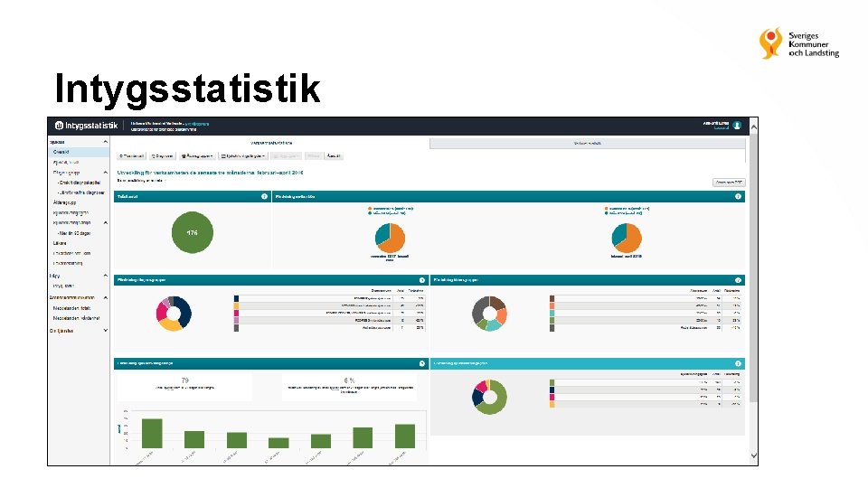Collapse the Diagnosgrupp sidebar submenu
The height and width of the screenshot is (488, 868).
(105, 173)
